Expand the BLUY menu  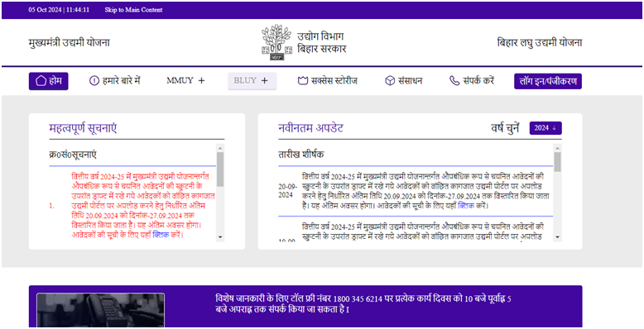point(252,81)
